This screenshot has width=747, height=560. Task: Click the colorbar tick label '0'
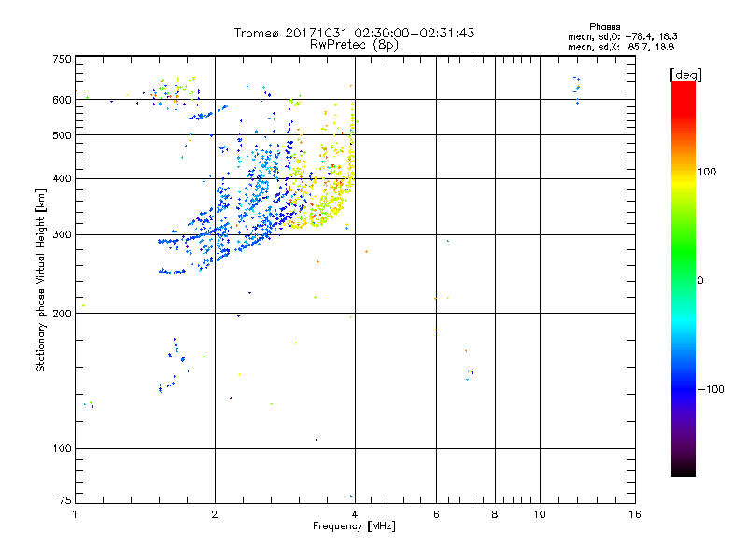point(699,281)
